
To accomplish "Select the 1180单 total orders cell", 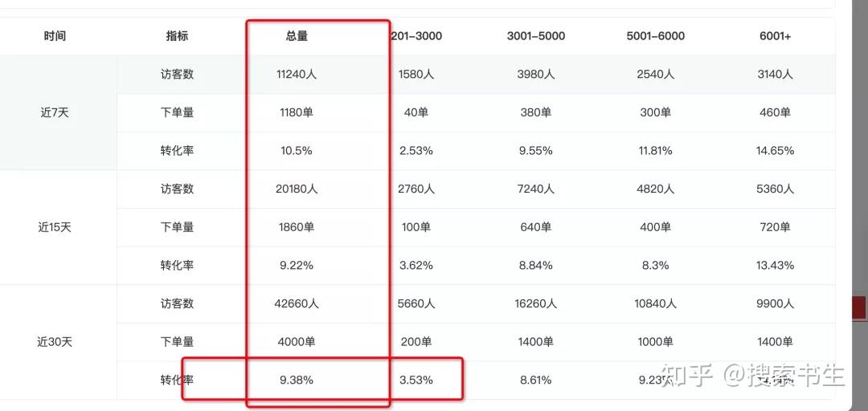I will coord(297,113).
